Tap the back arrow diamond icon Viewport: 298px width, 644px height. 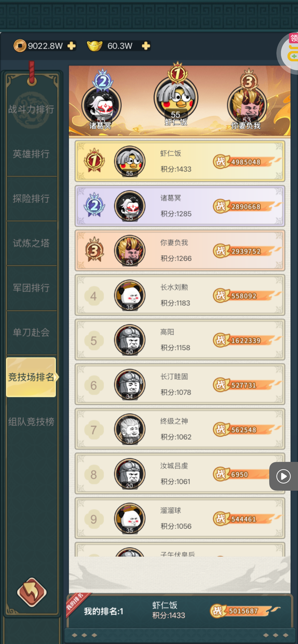pos(32,592)
